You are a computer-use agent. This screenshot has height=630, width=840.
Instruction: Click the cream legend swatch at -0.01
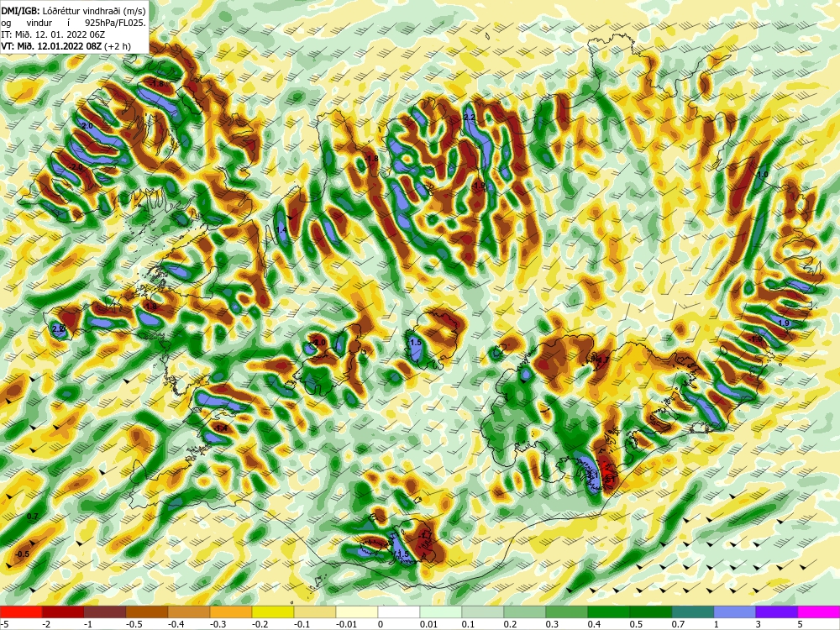click(357, 612)
